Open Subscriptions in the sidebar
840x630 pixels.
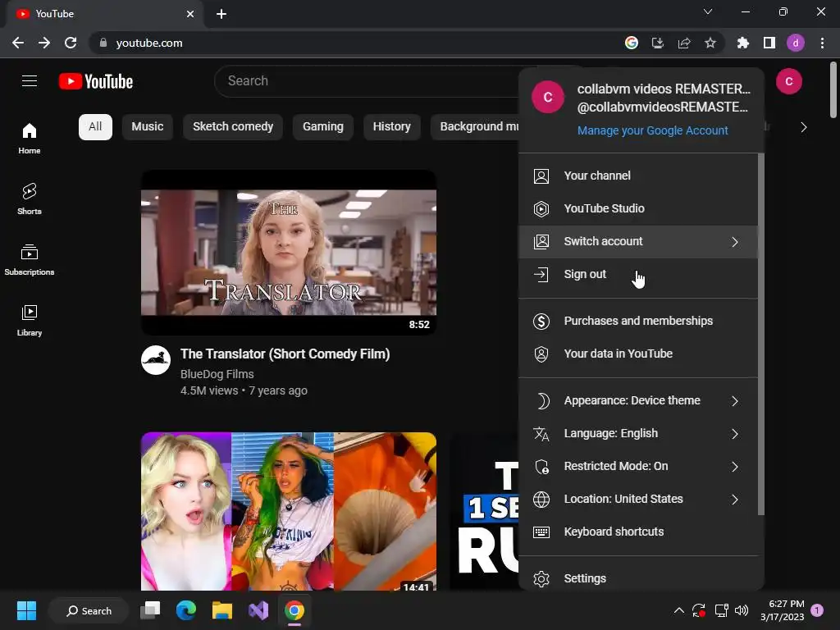point(30,260)
